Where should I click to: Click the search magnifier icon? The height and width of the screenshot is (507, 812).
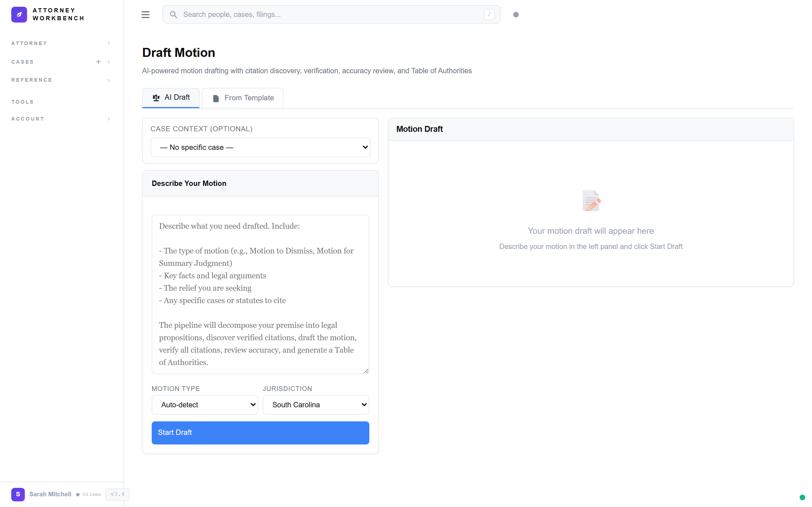tap(174, 14)
